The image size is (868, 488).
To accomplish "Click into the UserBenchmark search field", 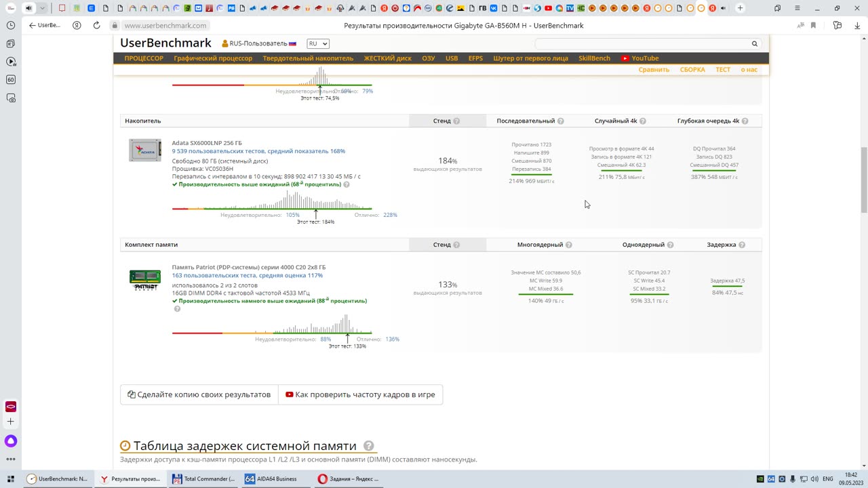I will pos(642,43).
